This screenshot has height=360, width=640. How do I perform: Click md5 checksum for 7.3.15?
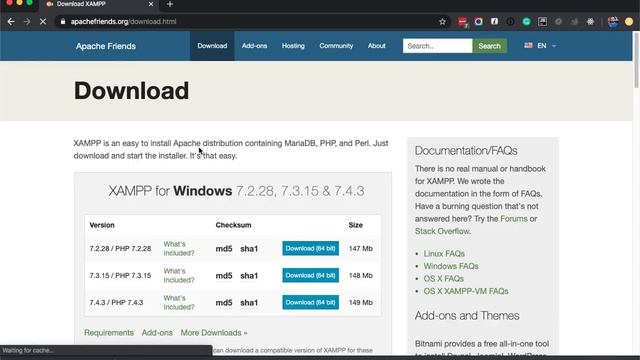(224, 276)
